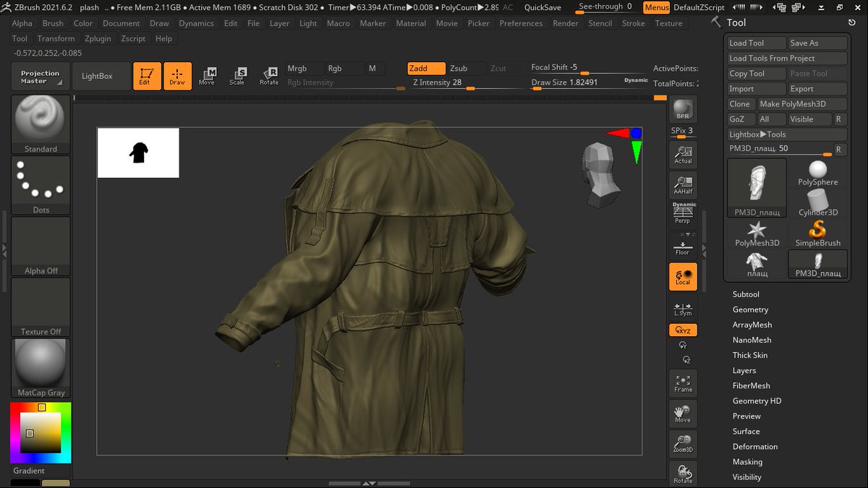This screenshot has height=488, width=868.
Task: Expand the Masking subpalette
Action: 748,461
